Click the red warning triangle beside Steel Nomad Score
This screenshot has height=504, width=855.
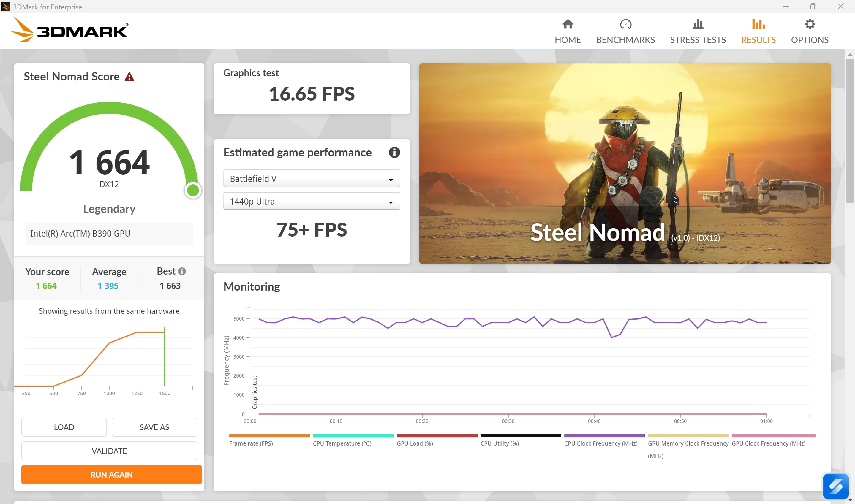point(129,77)
